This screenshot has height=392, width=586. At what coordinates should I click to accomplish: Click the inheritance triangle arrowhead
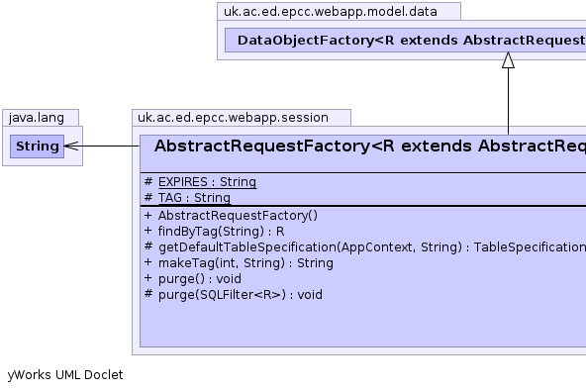[x=508, y=59]
